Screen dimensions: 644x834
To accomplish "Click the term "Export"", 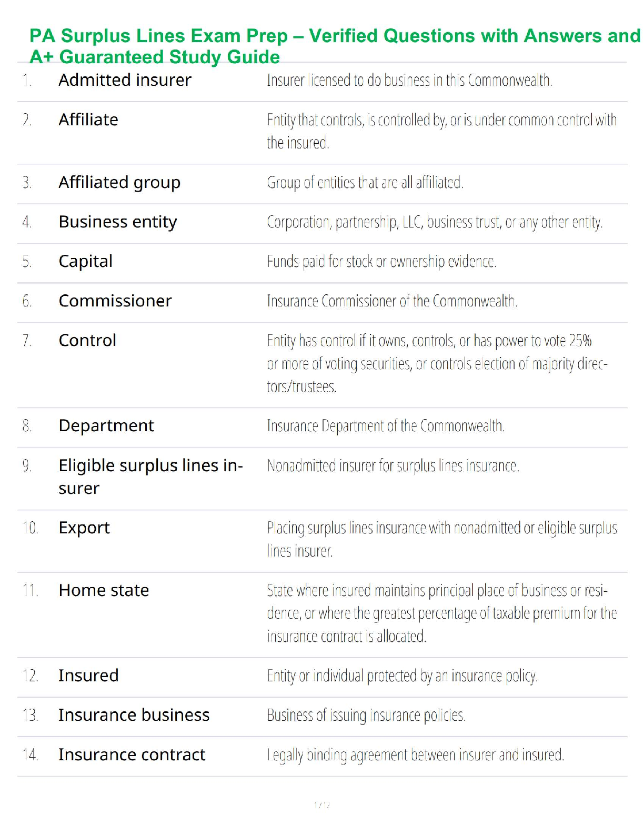I will point(84,528).
